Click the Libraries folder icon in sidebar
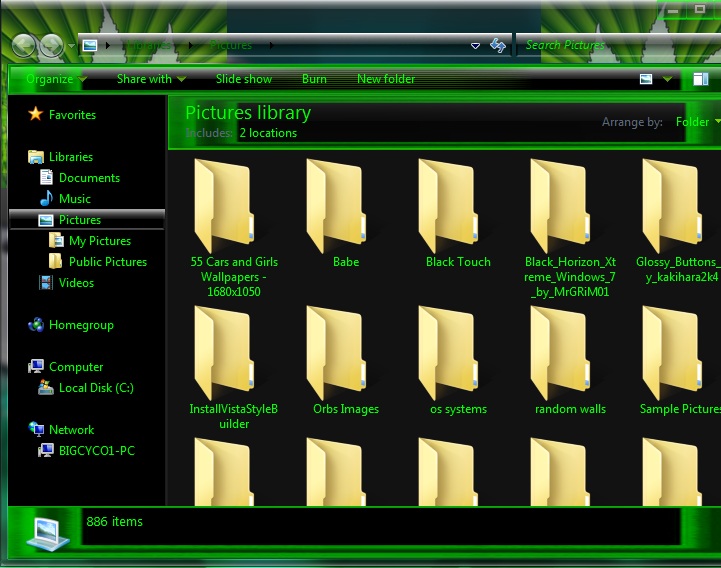 (x=35, y=157)
